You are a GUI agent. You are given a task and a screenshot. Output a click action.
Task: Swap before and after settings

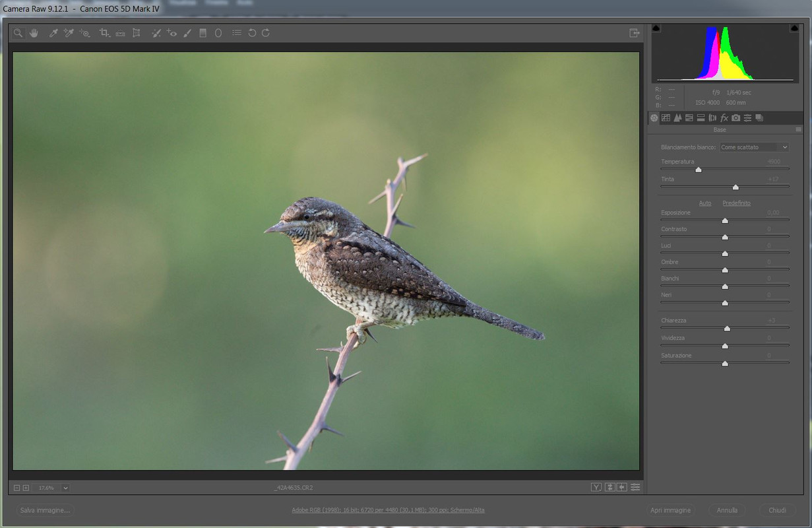[x=610, y=487]
